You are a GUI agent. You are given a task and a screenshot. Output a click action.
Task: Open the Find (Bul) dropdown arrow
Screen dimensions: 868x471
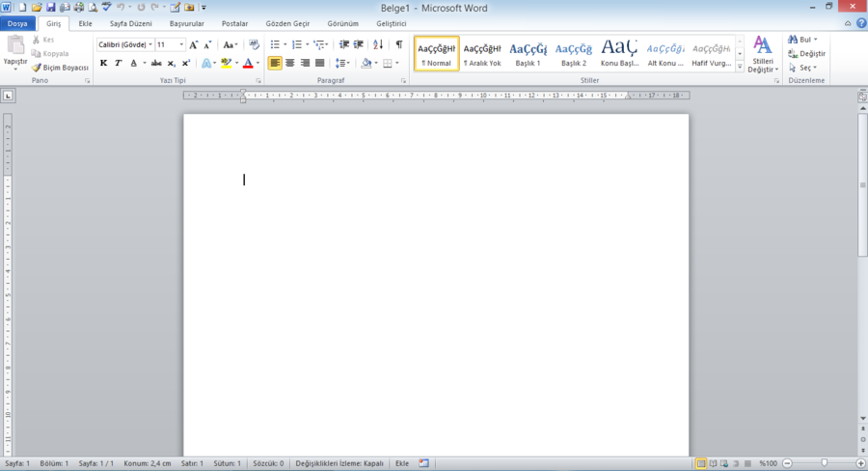(815, 40)
